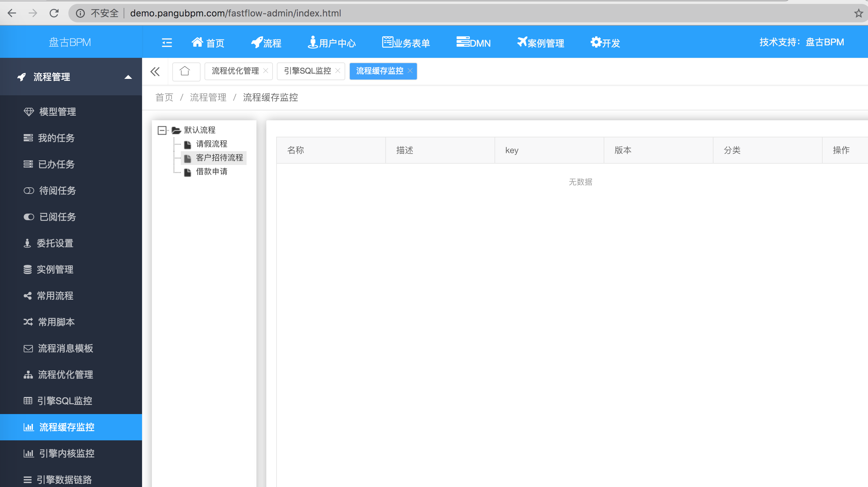Switch to the 引擎SQL监控 tab
868x487 pixels.
click(x=307, y=71)
